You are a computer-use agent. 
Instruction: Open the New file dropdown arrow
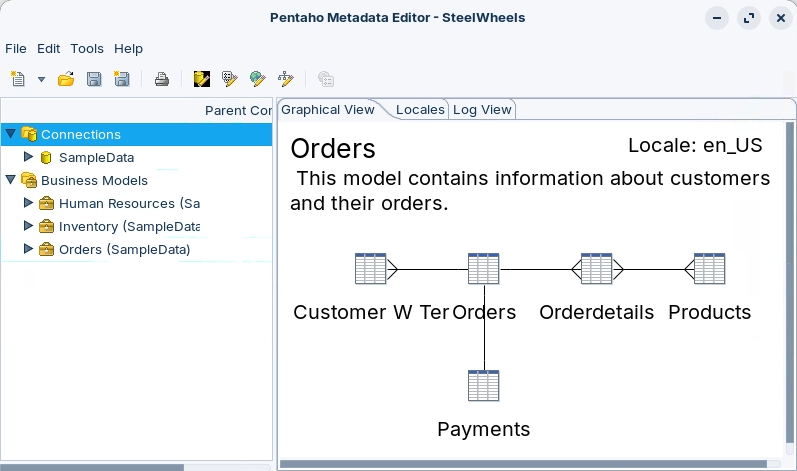(x=41, y=79)
